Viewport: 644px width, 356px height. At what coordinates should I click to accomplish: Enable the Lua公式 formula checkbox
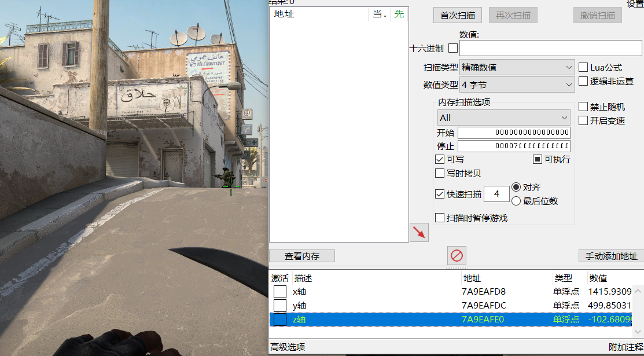(x=583, y=67)
